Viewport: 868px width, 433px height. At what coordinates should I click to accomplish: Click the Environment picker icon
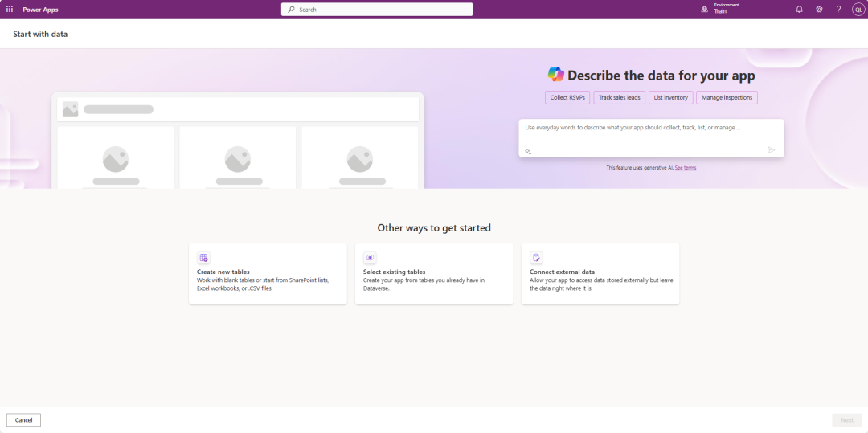[704, 10]
